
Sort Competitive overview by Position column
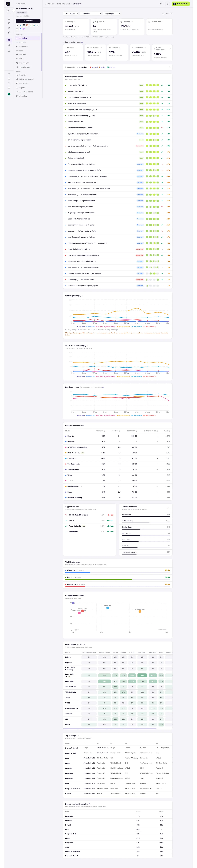coord(116,431)
